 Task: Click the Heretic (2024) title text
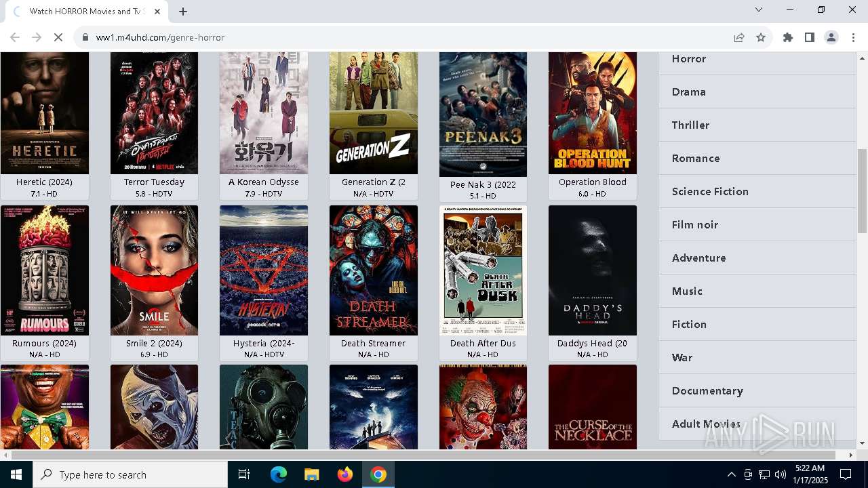tap(45, 182)
